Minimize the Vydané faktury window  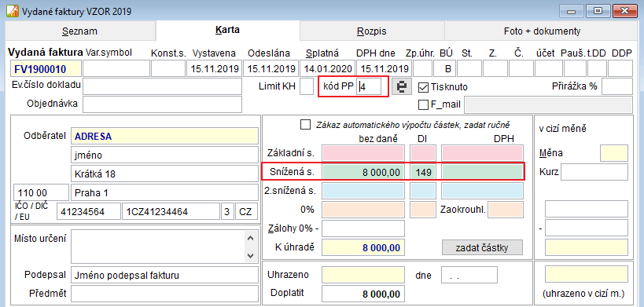click(x=571, y=11)
